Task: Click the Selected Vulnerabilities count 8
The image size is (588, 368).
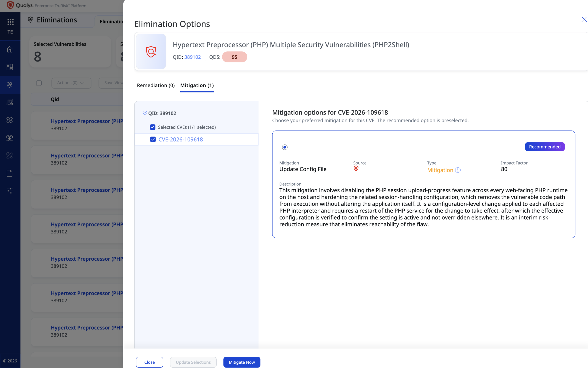Action: pyautogui.click(x=37, y=57)
